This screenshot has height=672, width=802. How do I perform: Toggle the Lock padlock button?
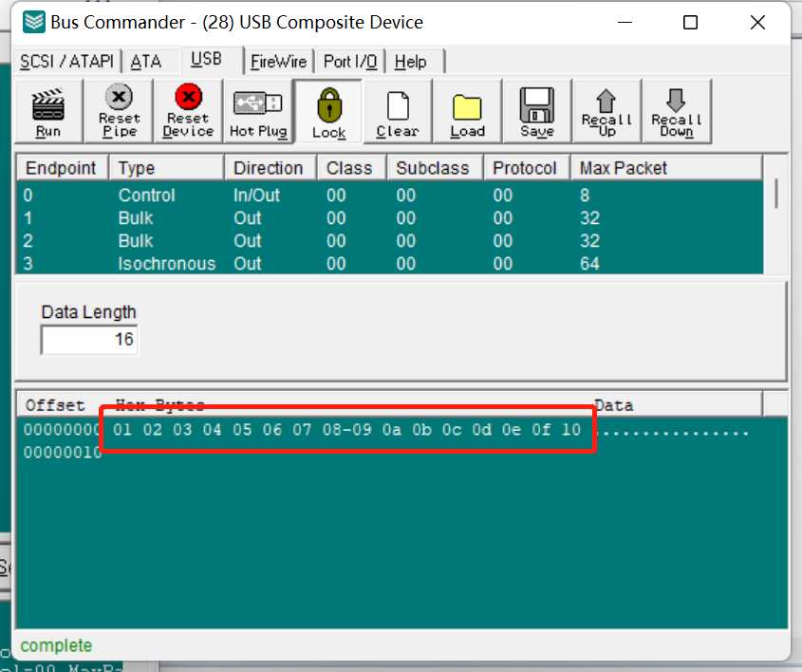[x=329, y=111]
